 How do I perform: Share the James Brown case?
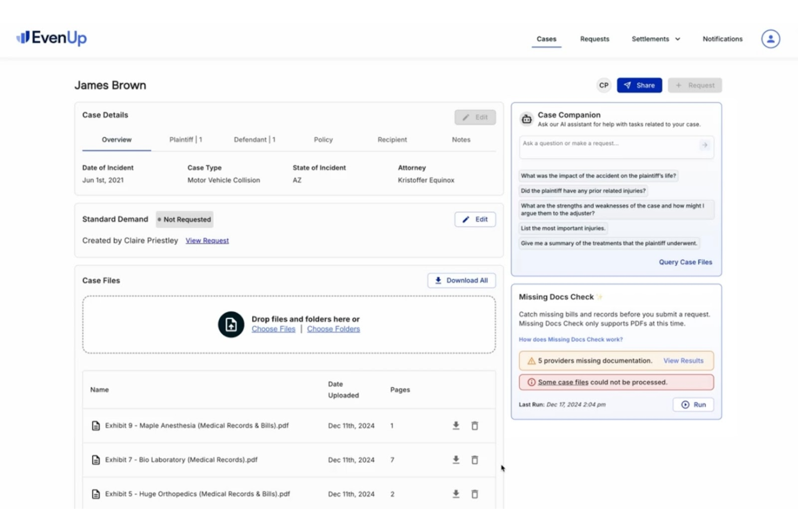[x=639, y=85]
